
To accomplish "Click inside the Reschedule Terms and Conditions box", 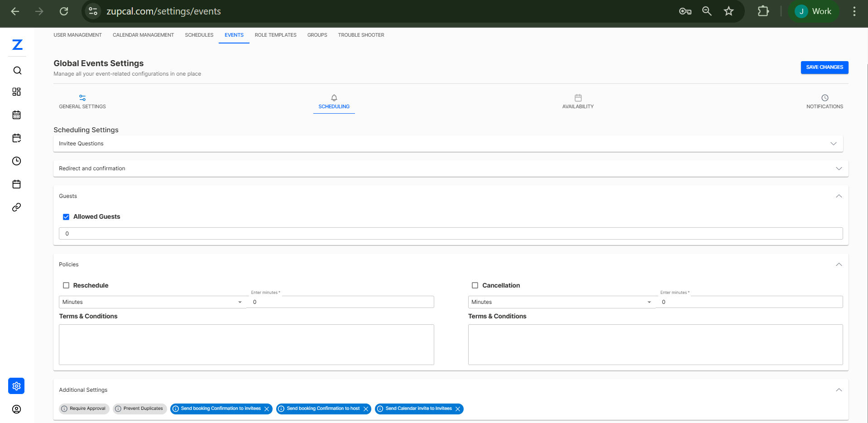I will [x=246, y=344].
